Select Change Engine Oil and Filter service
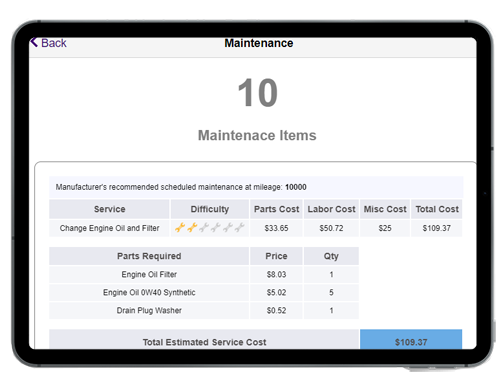This screenshot has height=388, width=500. point(109,228)
